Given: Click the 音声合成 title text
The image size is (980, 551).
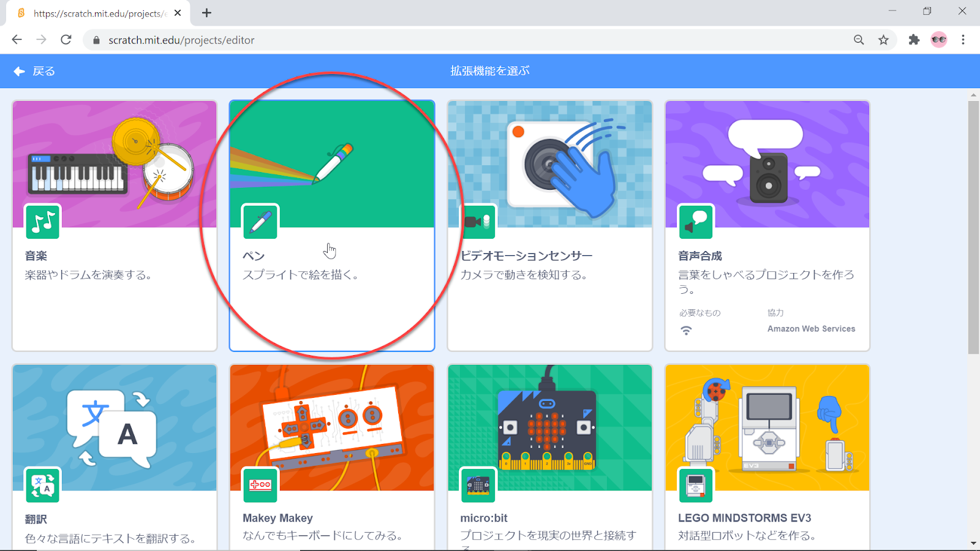Looking at the screenshot, I should [x=700, y=256].
